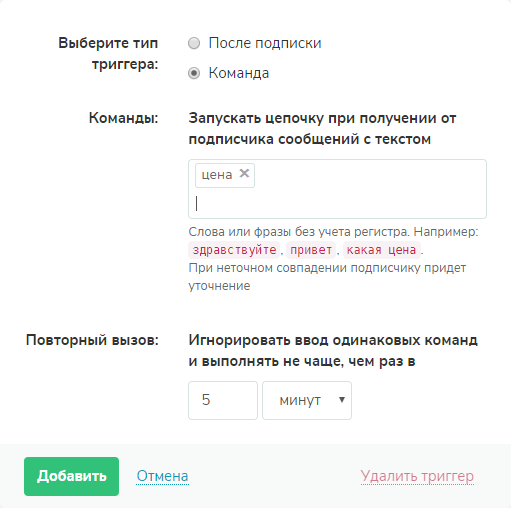
Task: Click the Команды: field label
Action: 123,118
